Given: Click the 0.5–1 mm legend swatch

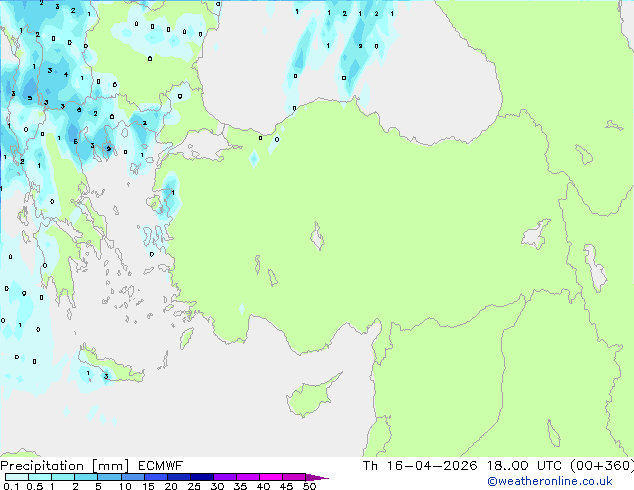Looking at the screenshot, I should pos(40,477).
